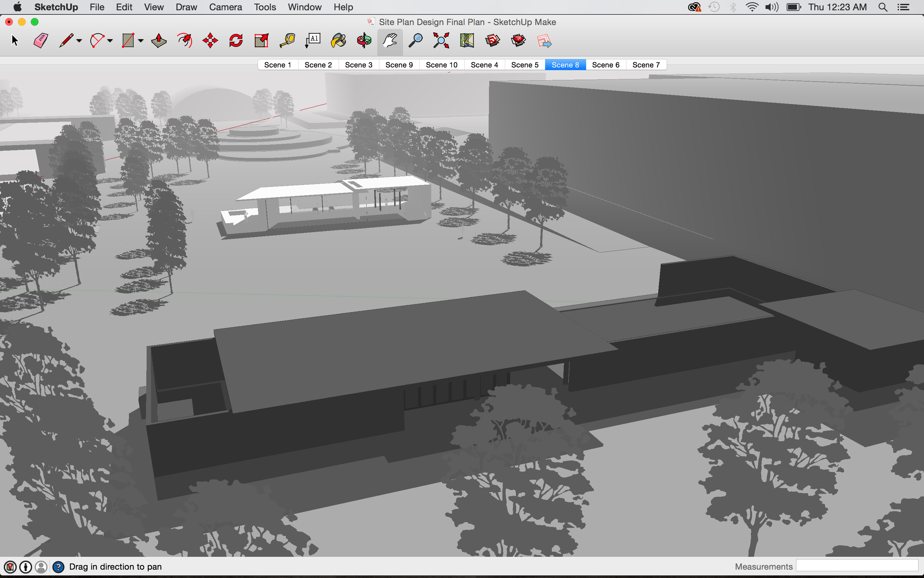Viewport: 924px width, 578px height.
Task: Open Spotlight search
Action: point(883,7)
